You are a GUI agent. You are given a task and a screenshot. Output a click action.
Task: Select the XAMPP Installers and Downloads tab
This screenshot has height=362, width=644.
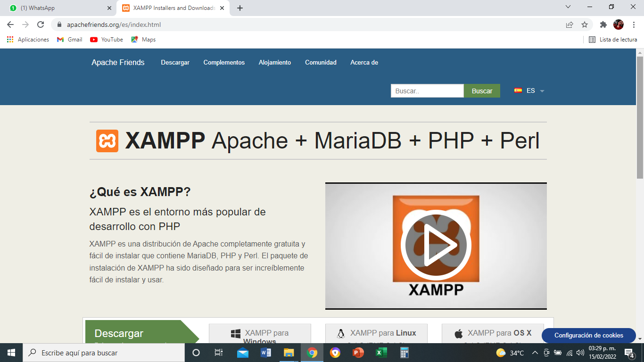(x=173, y=8)
